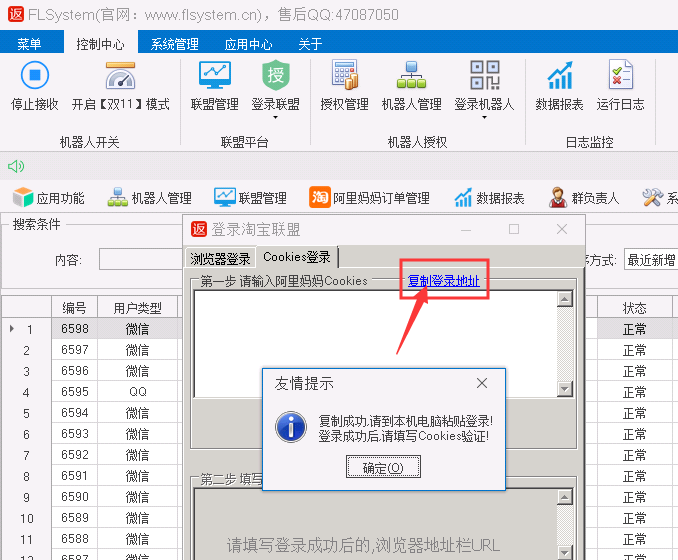Image resolution: width=678 pixels, height=560 pixels.
Task: Click the 用户类型 column header
Action: pyautogui.click(x=138, y=307)
